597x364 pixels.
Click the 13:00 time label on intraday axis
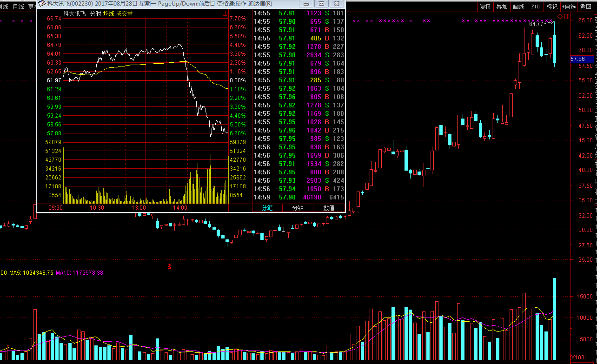139,208
